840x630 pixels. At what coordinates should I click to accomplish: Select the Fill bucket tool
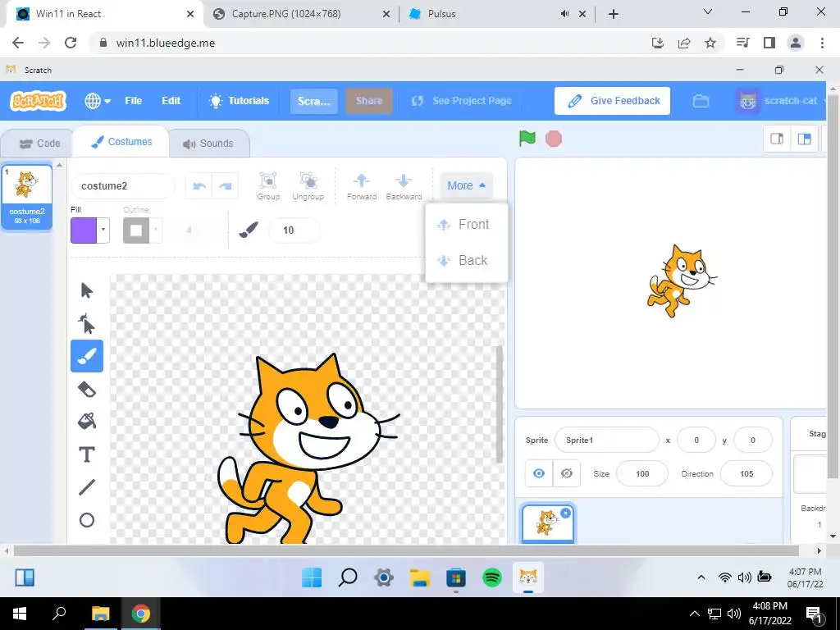pos(87,422)
